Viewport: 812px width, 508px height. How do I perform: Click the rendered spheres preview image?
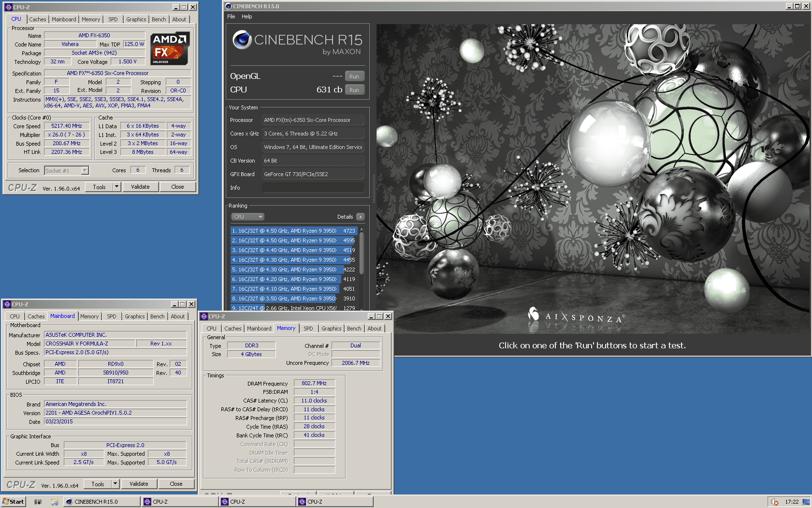pos(594,179)
